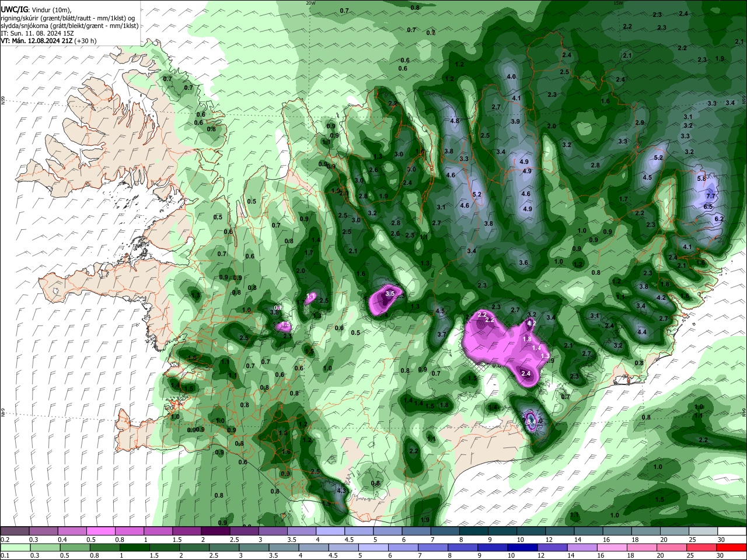
Task: Click the 3.6 precipitation value
Action: [523, 262]
